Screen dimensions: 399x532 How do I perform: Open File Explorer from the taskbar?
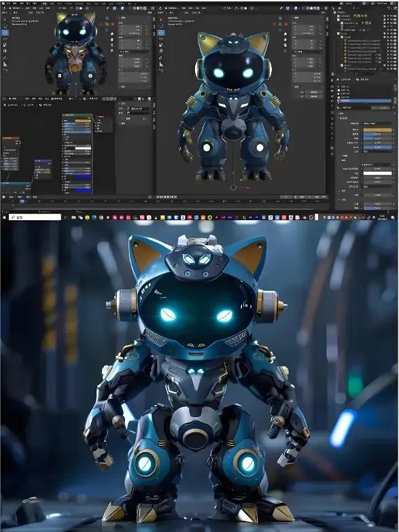[x=73, y=217]
